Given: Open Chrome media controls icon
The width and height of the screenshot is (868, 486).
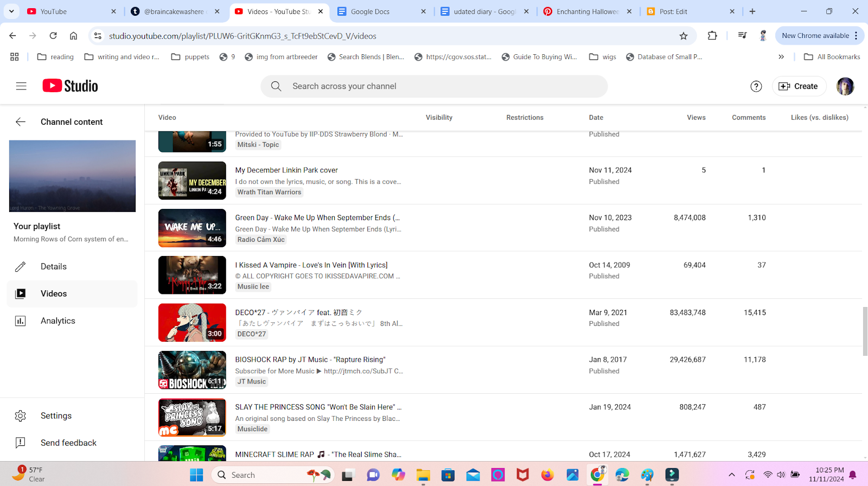Looking at the screenshot, I should coord(742,36).
